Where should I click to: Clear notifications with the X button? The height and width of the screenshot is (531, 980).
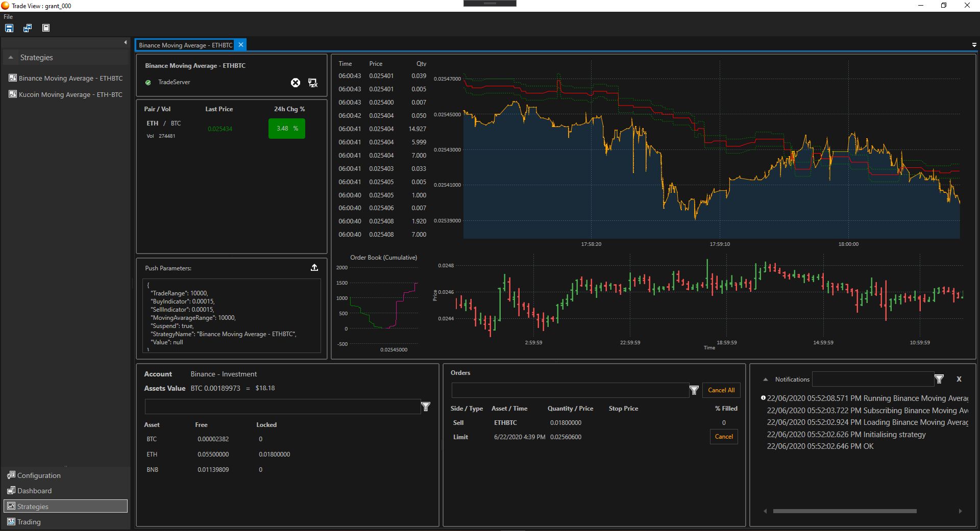pyautogui.click(x=959, y=379)
